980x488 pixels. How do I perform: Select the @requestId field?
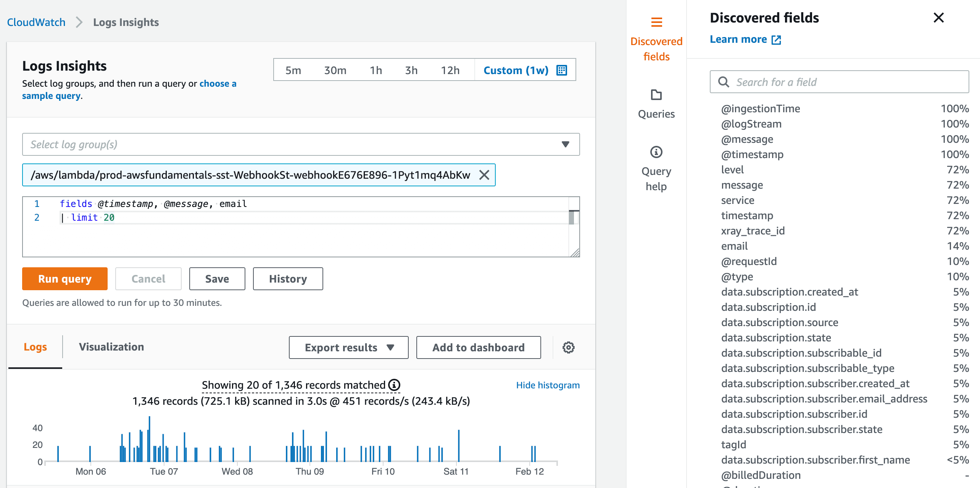pyautogui.click(x=749, y=261)
